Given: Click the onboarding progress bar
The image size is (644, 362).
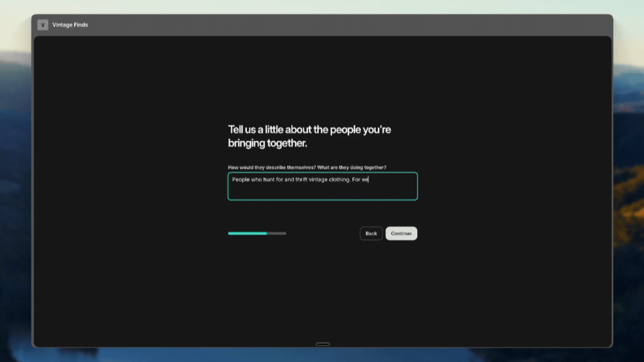Looking at the screenshot, I should 257,234.
